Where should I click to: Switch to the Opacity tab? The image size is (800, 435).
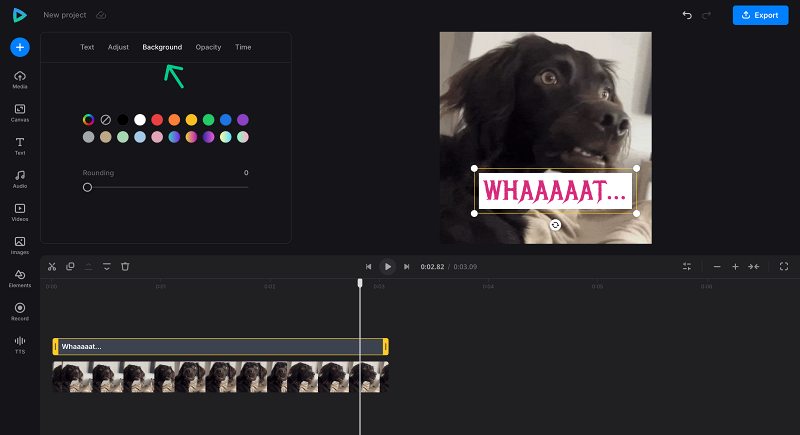[x=208, y=47]
